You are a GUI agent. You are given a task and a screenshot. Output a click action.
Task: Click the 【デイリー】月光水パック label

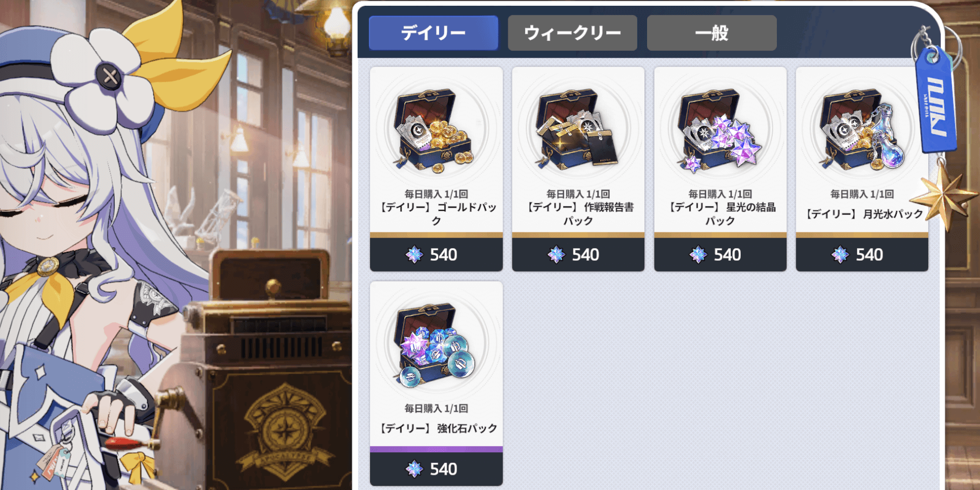863,214
